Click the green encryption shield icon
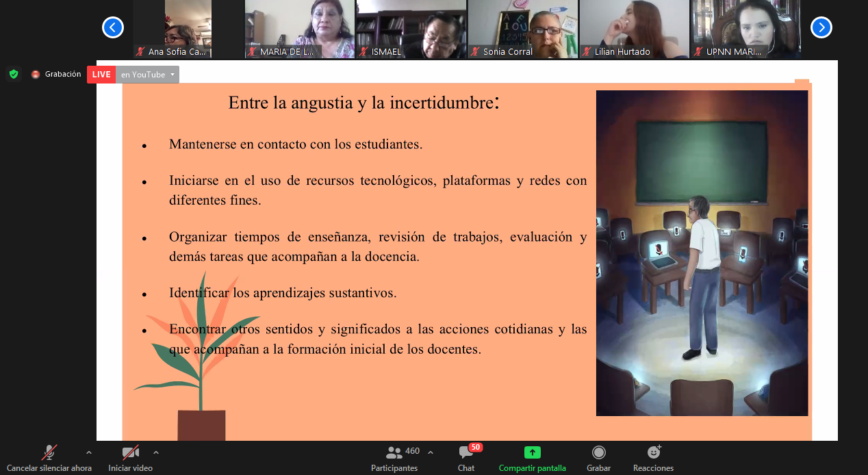Viewport: 868px width, 475px height. 14,74
